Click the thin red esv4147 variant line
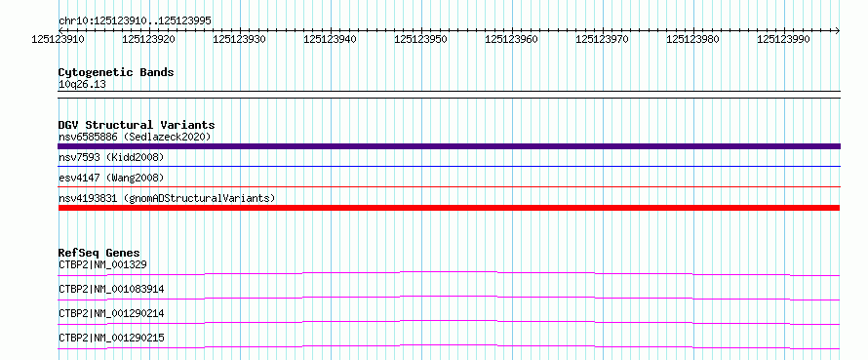Image resolution: width=868 pixels, height=360 pixels. [x=449, y=186]
